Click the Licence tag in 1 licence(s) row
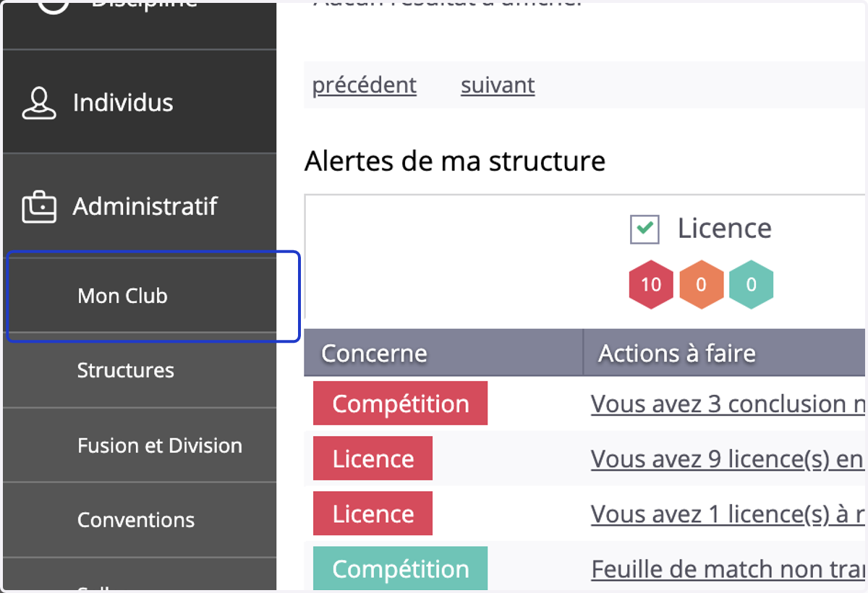Screen dimensions: 868x593 [373, 513]
